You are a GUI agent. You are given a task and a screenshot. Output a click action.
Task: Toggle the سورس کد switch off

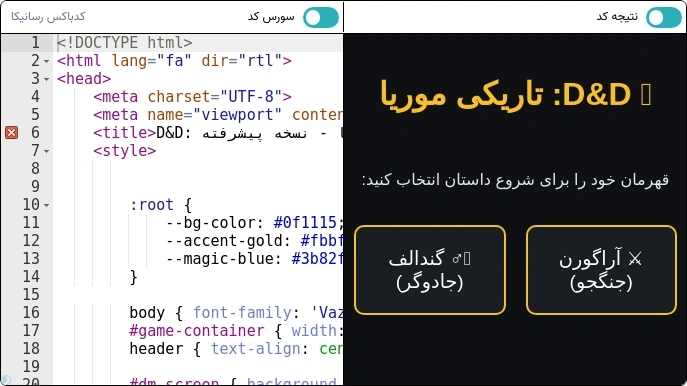(321, 18)
